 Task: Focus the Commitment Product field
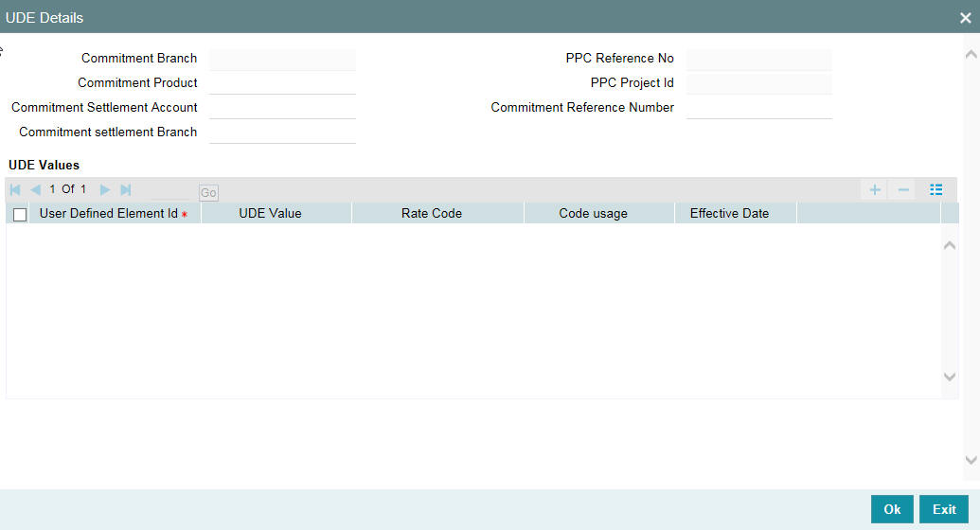282,83
